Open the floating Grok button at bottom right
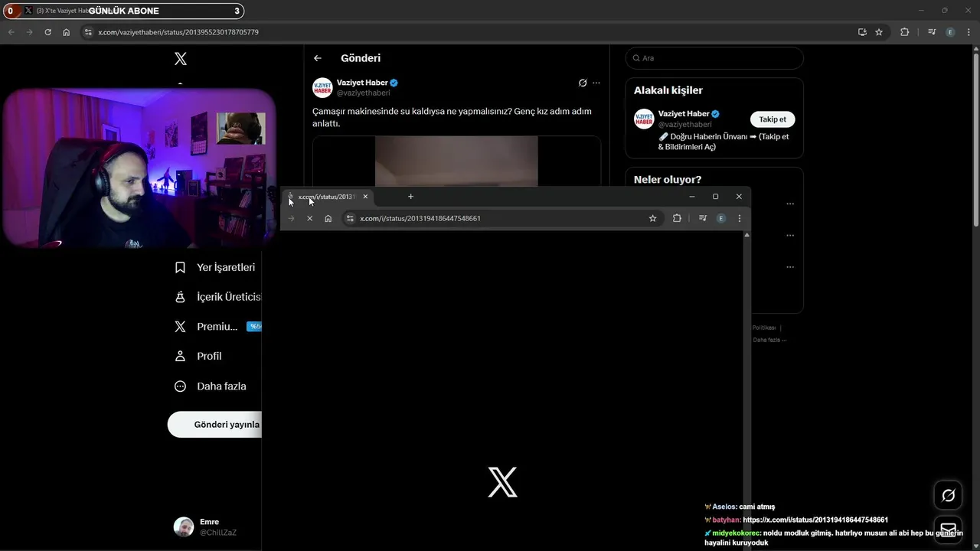 (948, 495)
